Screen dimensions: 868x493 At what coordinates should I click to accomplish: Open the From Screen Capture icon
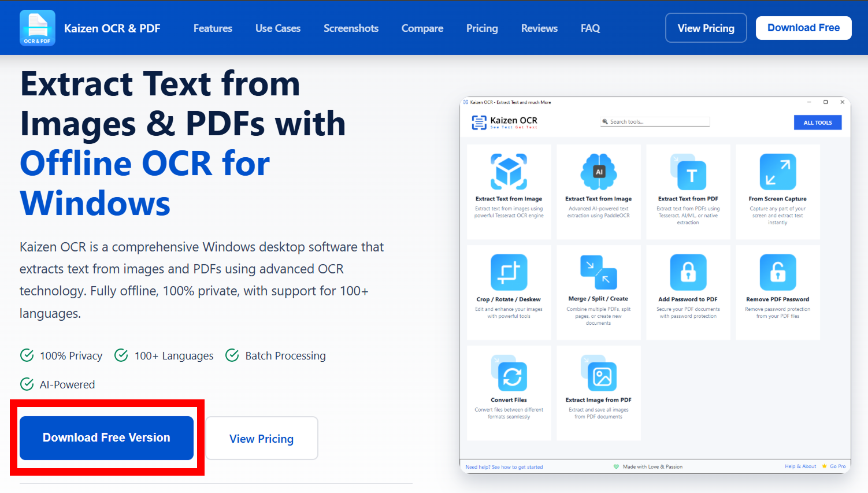777,172
